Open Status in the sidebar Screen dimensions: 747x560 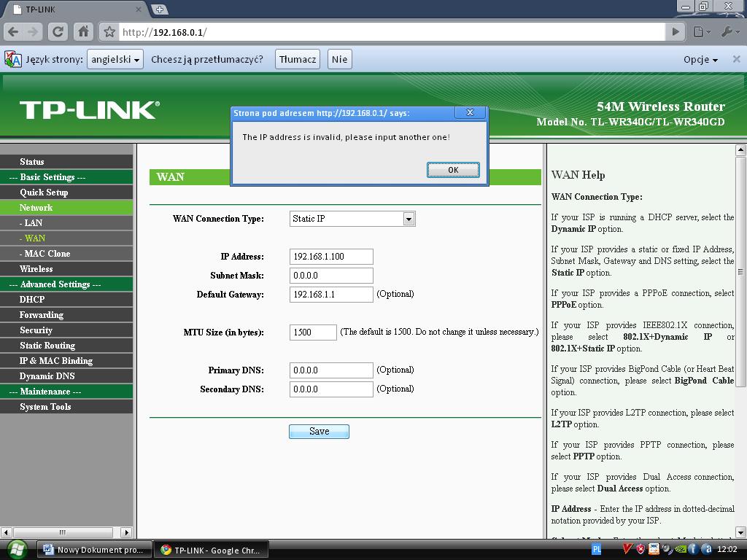click(66, 161)
